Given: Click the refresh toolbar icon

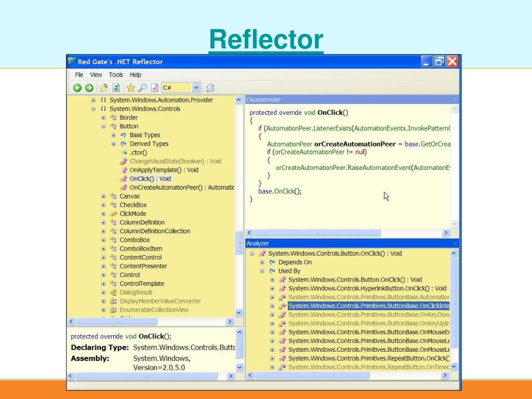Looking at the screenshot, I should click(116, 88).
